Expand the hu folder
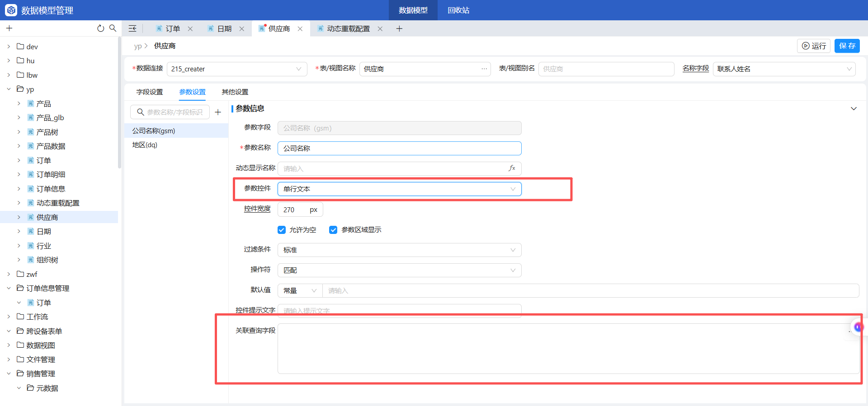 pyautogui.click(x=9, y=61)
